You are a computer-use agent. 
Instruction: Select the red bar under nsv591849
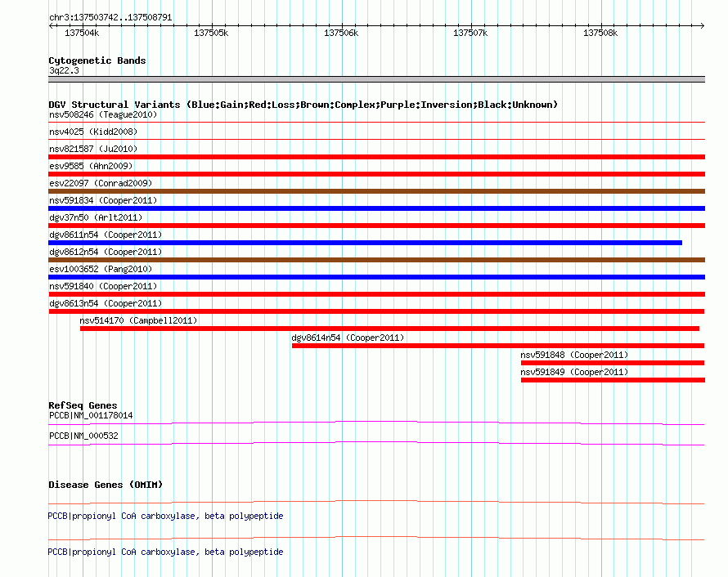click(613, 380)
